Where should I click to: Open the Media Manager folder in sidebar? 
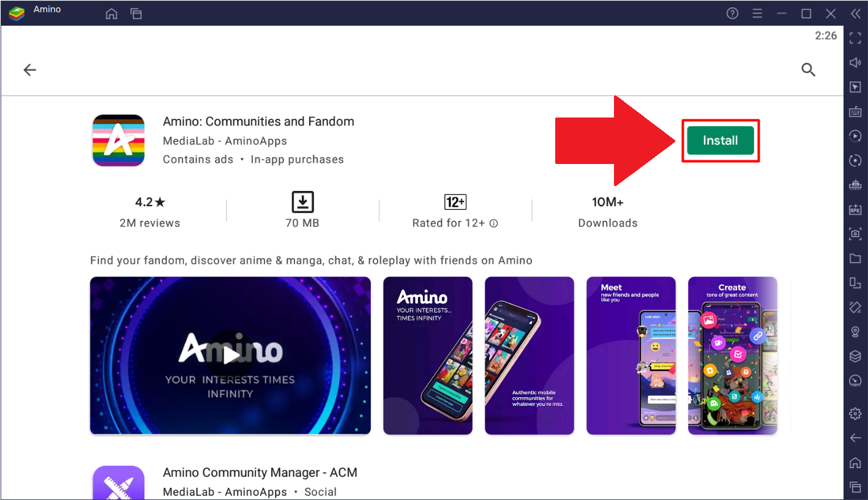point(855,258)
